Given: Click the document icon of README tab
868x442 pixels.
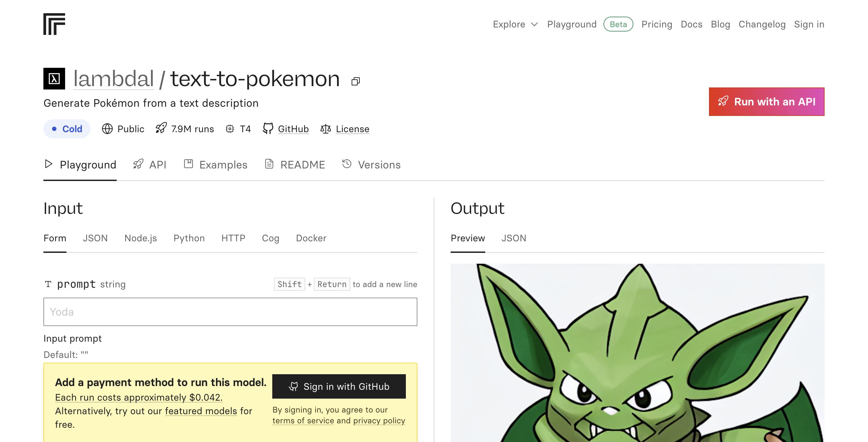Looking at the screenshot, I should click(x=269, y=164).
